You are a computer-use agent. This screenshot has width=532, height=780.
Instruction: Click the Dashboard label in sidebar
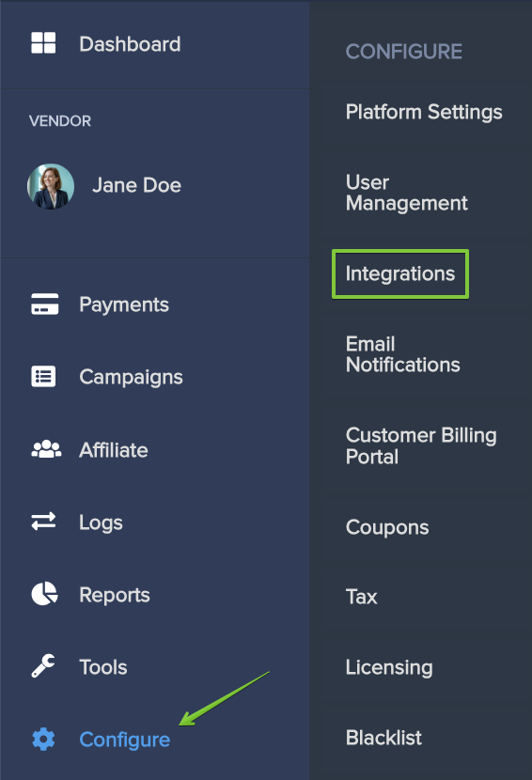130,44
